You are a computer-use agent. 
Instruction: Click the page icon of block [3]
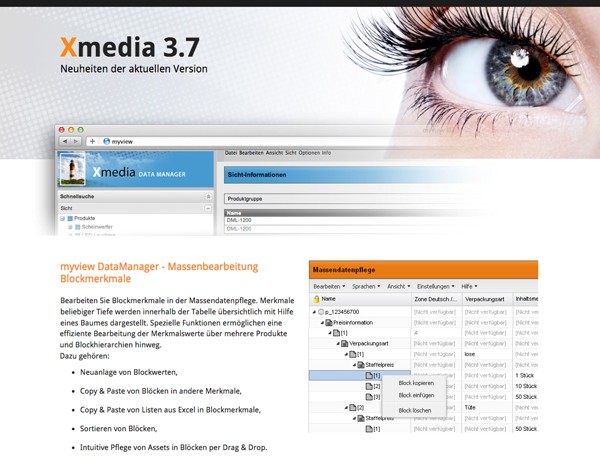[x=369, y=397]
